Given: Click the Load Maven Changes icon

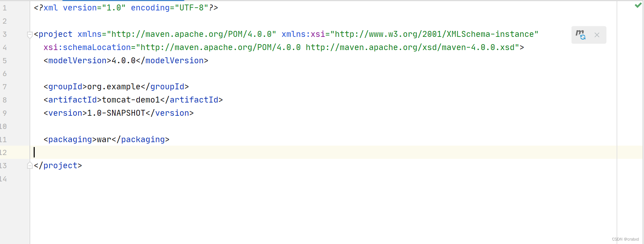Looking at the screenshot, I should pos(581,35).
